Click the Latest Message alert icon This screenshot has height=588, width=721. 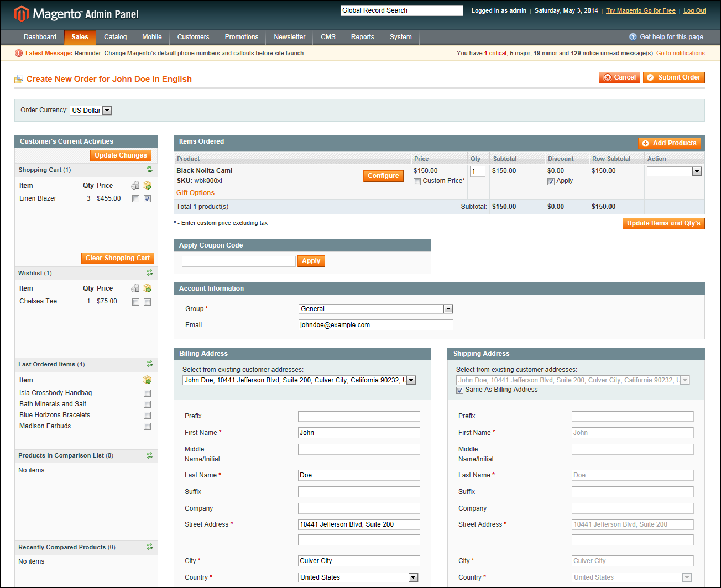pyautogui.click(x=19, y=53)
